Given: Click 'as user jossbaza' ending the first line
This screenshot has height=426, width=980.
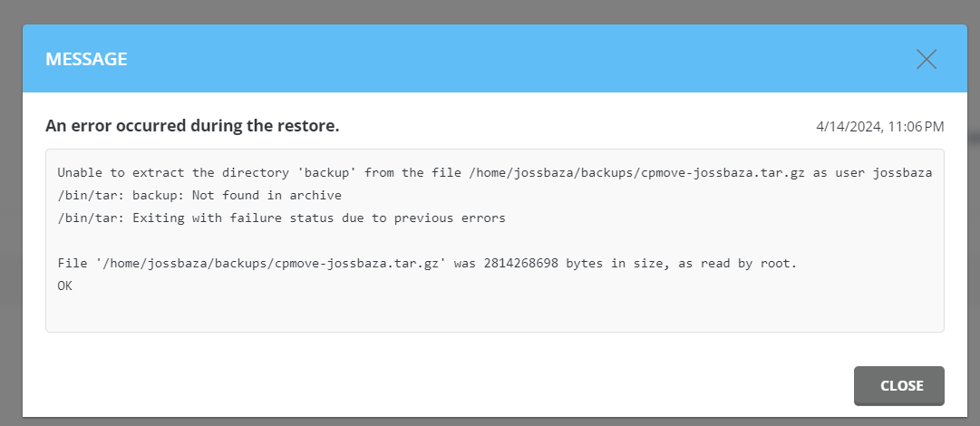Looking at the screenshot, I should tap(872, 173).
